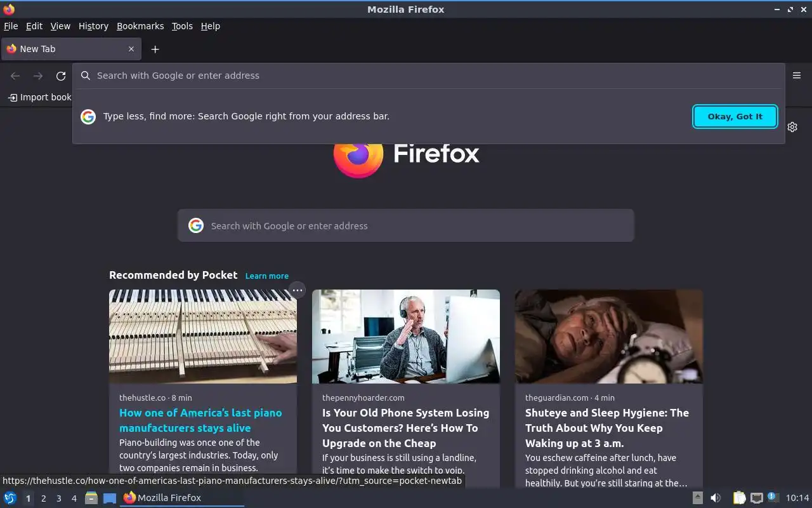Open the Old Phone System article link
The height and width of the screenshot is (508, 812).
[405, 428]
